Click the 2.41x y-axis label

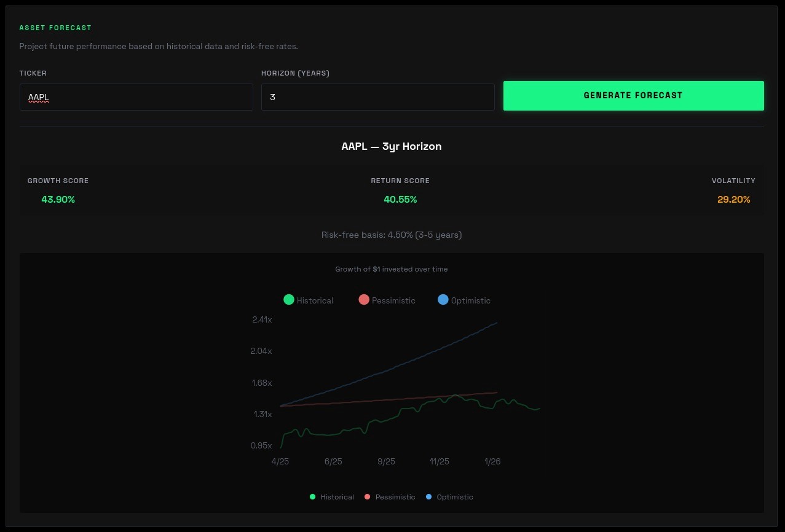pyautogui.click(x=262, y=319)
